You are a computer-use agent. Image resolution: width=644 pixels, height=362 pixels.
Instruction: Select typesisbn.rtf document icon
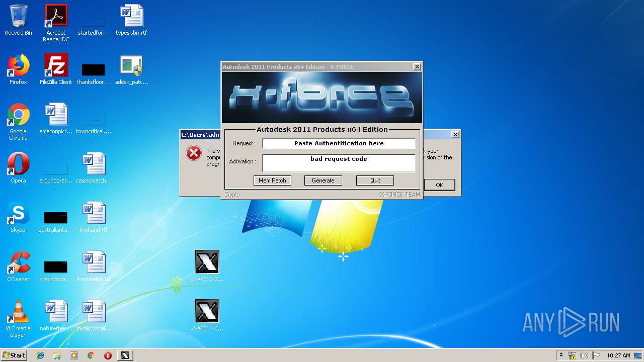tap(131, 20)
